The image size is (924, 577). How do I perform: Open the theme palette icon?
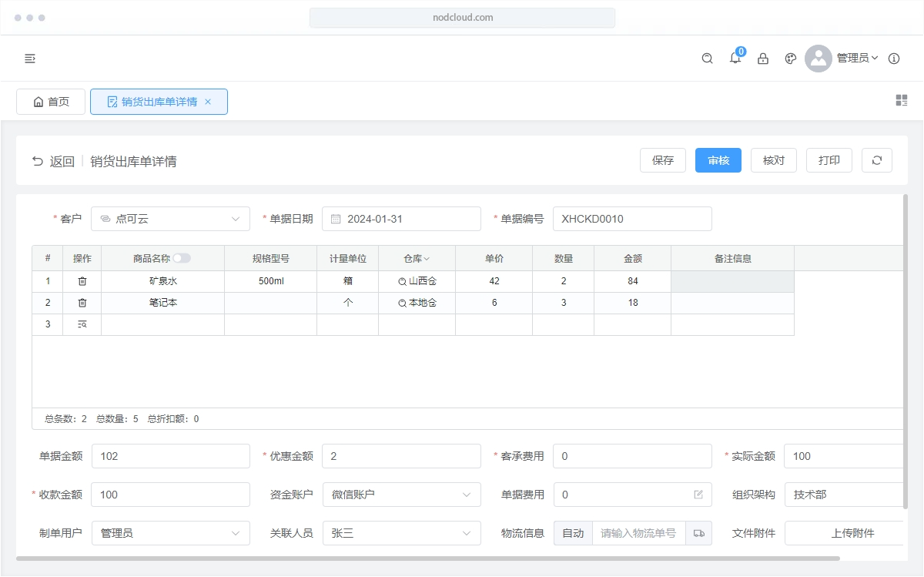(x=790, y=59)
